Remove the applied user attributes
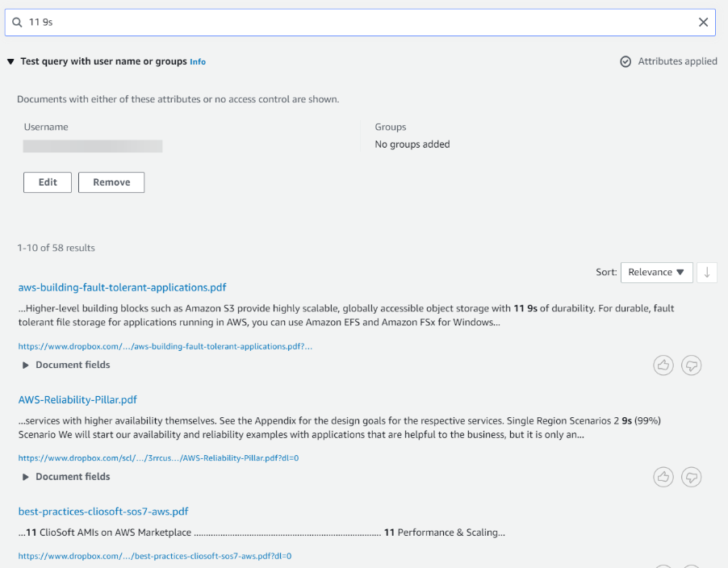The width and height of the screenshot is (728, 568). (111, 182)
